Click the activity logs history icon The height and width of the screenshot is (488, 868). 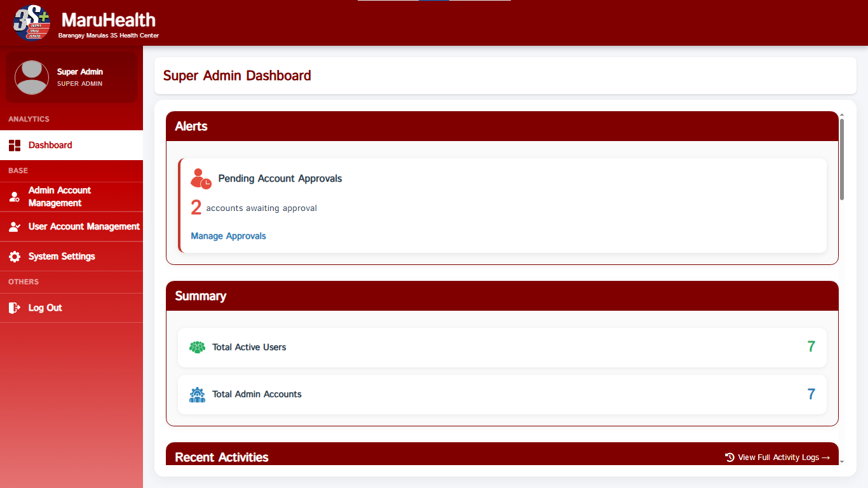[x=729, y=457]
